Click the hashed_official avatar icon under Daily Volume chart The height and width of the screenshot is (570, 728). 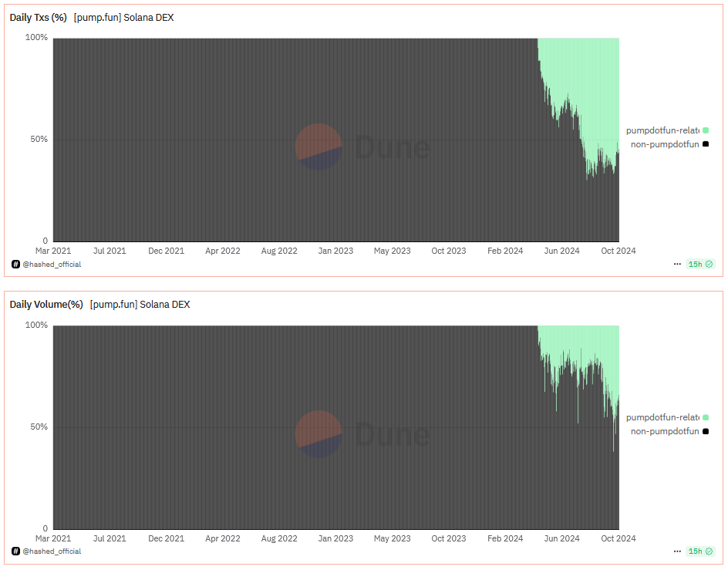[x=15, y=551]
